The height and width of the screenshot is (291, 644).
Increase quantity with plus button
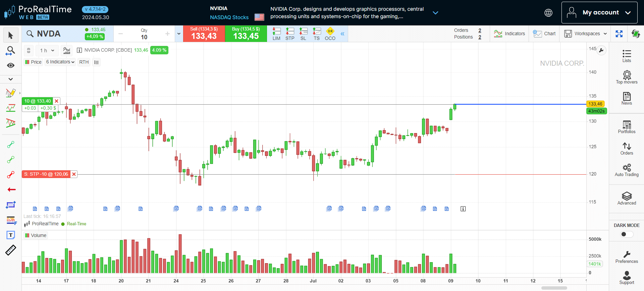(167, 34)
